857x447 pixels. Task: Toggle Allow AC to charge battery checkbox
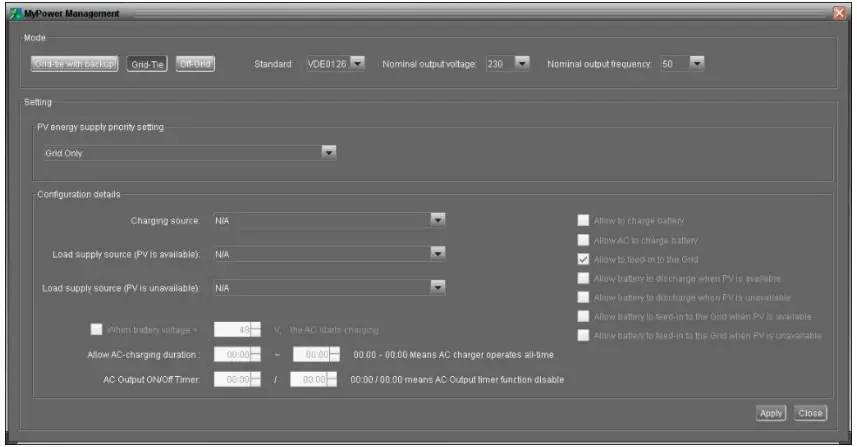click(x=583, y=240)
